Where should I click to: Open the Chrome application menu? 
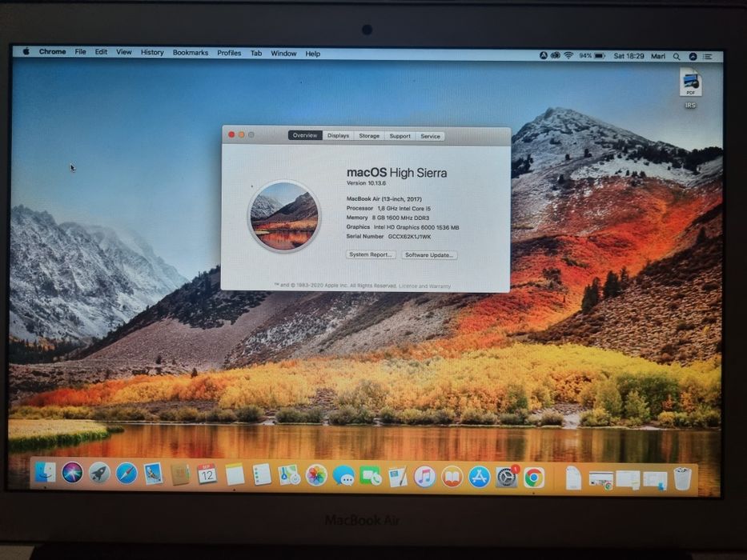(x=52, y=51)
